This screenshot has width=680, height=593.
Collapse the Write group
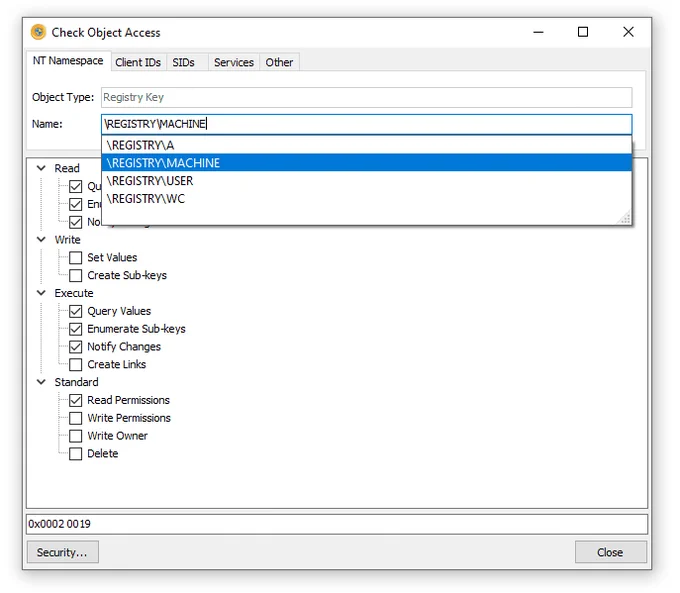pos(41,239)
